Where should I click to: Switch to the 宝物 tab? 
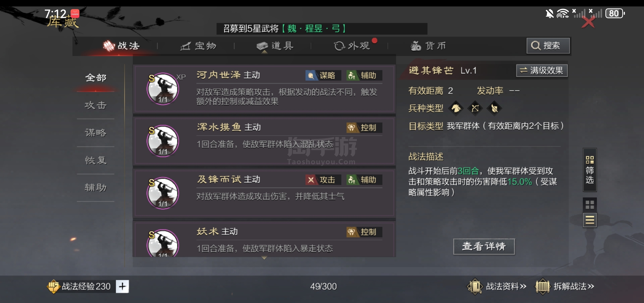(x=198, y=46)
